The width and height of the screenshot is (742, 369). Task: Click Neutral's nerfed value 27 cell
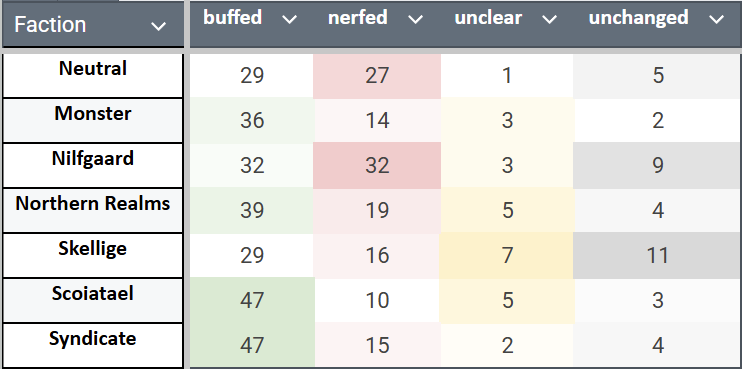pyautogui.click(x=377, y=76)
